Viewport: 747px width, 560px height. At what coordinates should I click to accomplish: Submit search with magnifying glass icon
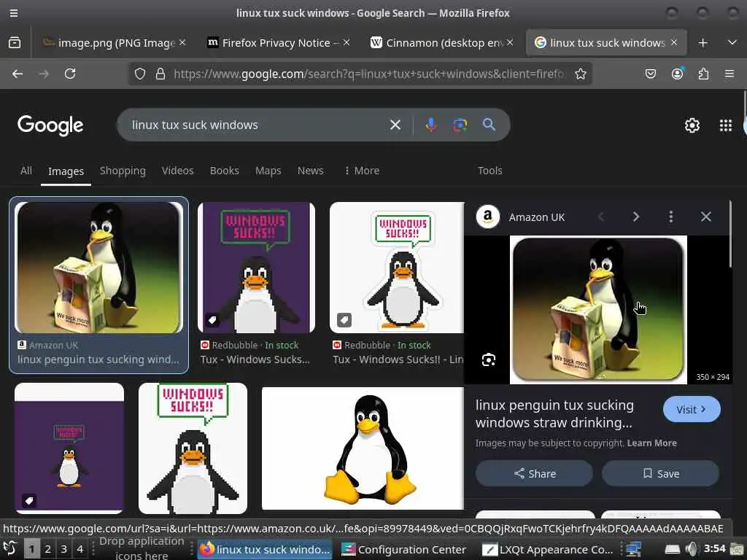(x=489, y=125)
